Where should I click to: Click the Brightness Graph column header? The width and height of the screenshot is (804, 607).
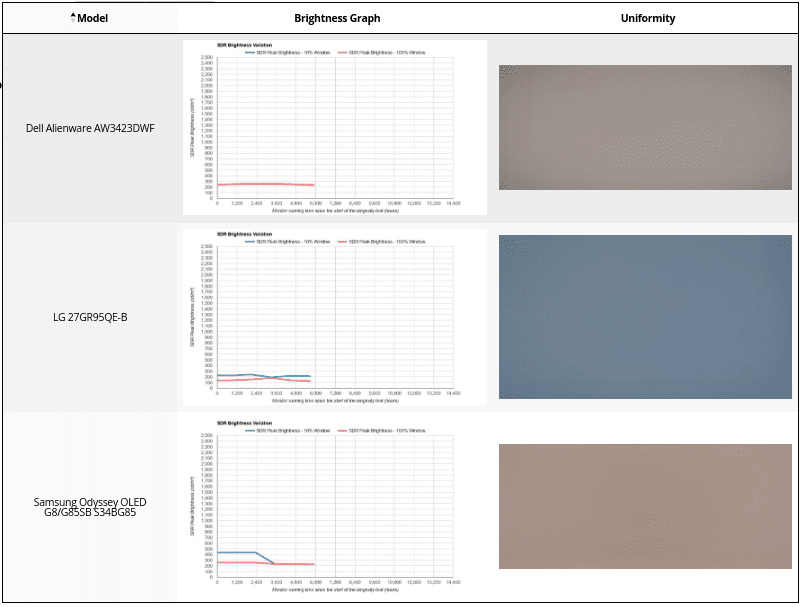point(337,18)
